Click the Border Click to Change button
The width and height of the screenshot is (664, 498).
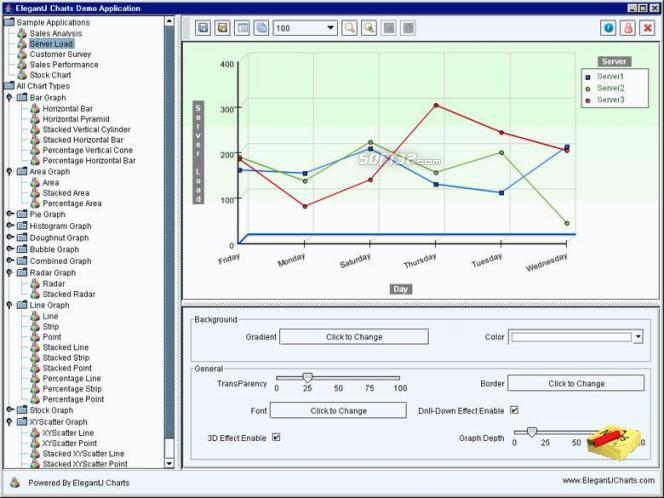576,384
